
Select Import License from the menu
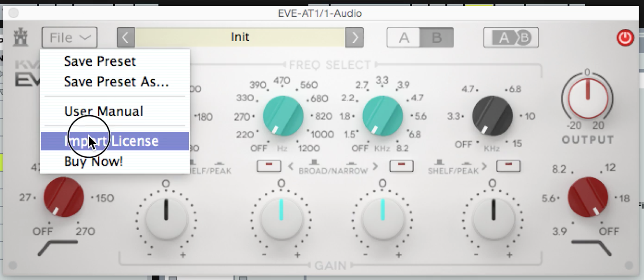(x=115, y=141)
